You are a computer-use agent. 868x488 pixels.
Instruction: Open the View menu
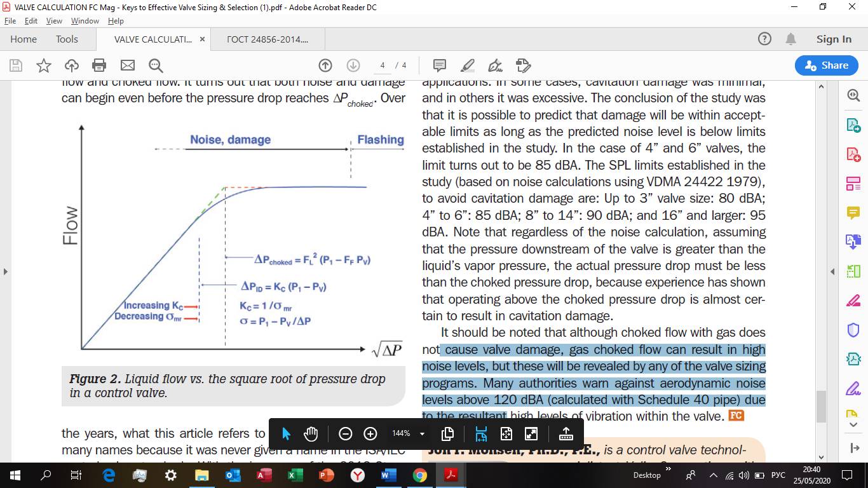tap(54, 21)
